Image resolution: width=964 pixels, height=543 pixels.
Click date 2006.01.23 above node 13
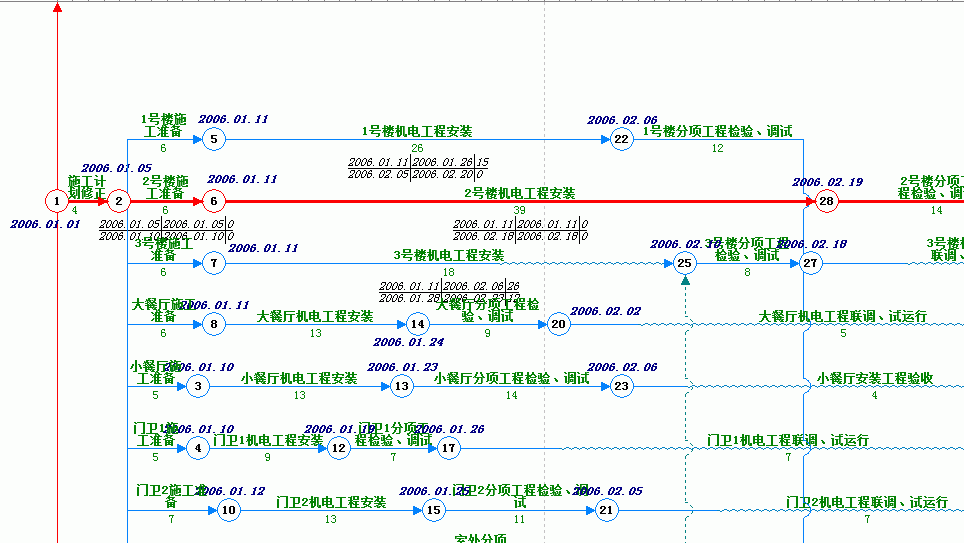pos(403,367)
